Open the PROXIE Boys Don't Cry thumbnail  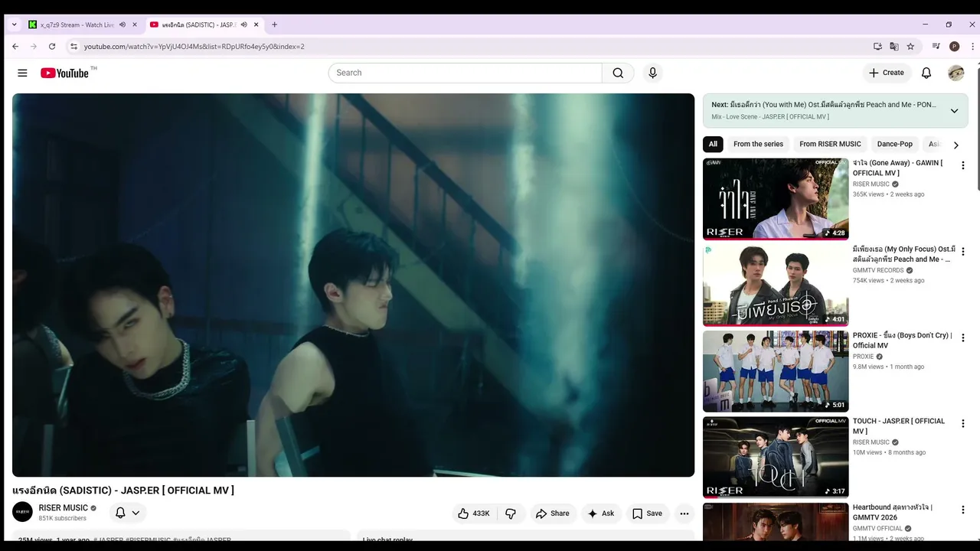[776, 370]
